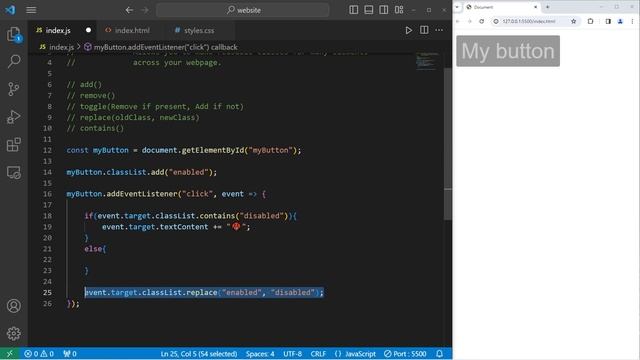Toggle the bottom panel layout icon
Image resolution: width=640 pixels, height=360 pixels.
(x=369, y=10)
